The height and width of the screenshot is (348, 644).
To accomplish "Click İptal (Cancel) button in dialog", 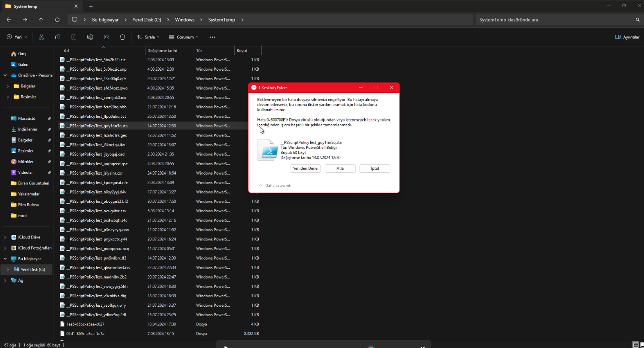I will 375,168.
